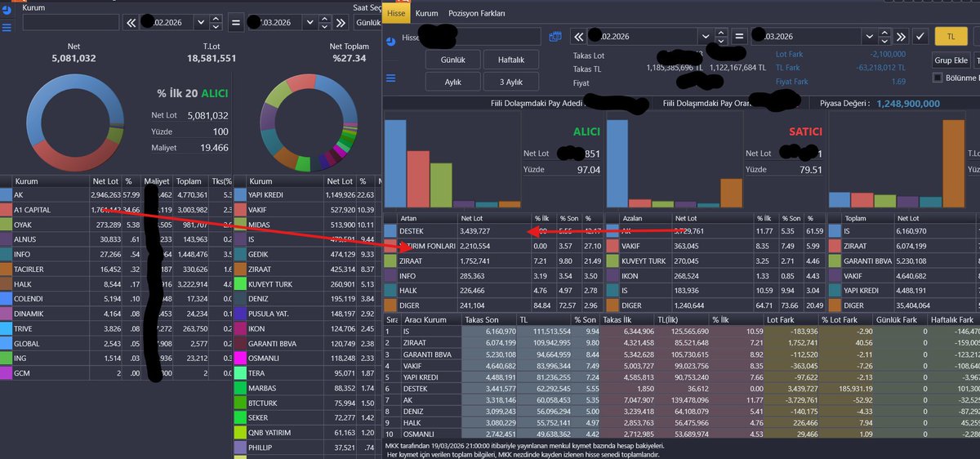Image resolution: width=980 pixels, height=459 pixels.
Task: Click equals button between Hisse window dates
Action: coord(738,37)
